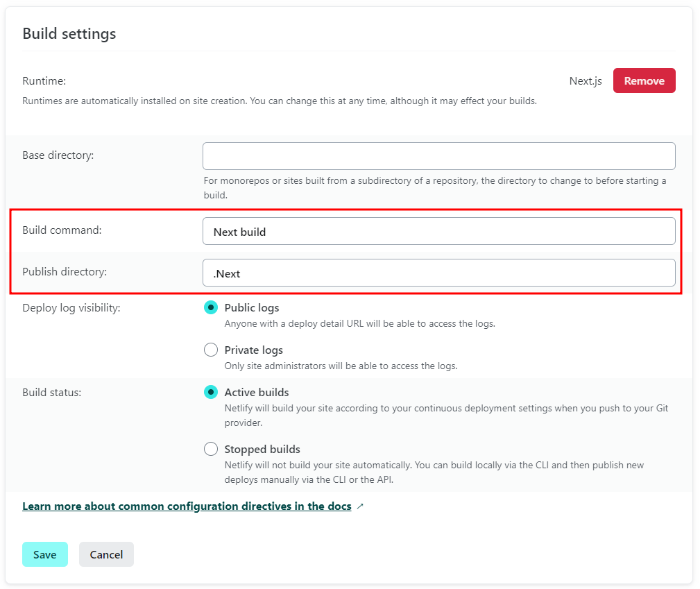Click the Deploy log visibility: label
Image resolution: width=700 pixels, height=589 pixels.
[x=71, y=307]
